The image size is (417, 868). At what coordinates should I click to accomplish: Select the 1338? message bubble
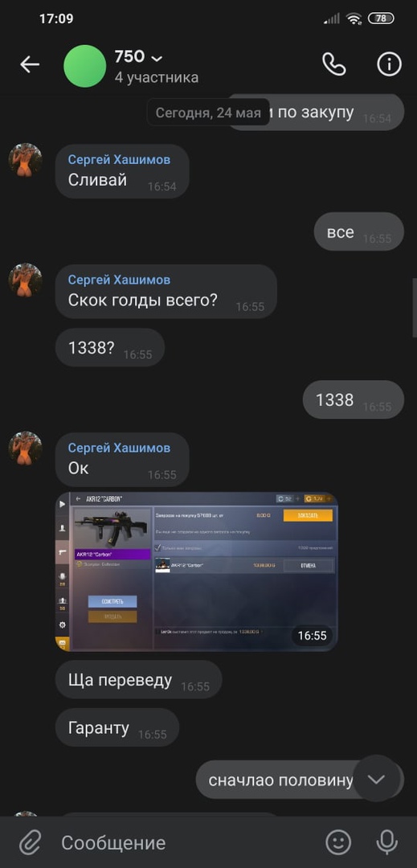[110, 348]
